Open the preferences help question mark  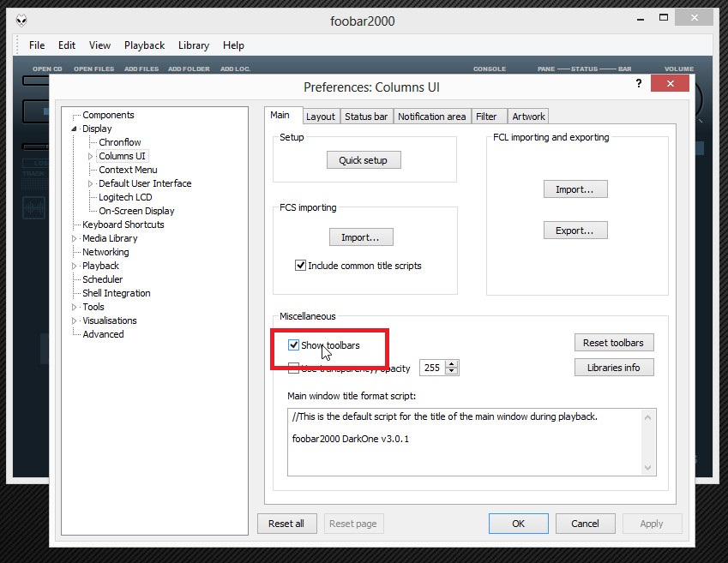click(x=639, y=83)
